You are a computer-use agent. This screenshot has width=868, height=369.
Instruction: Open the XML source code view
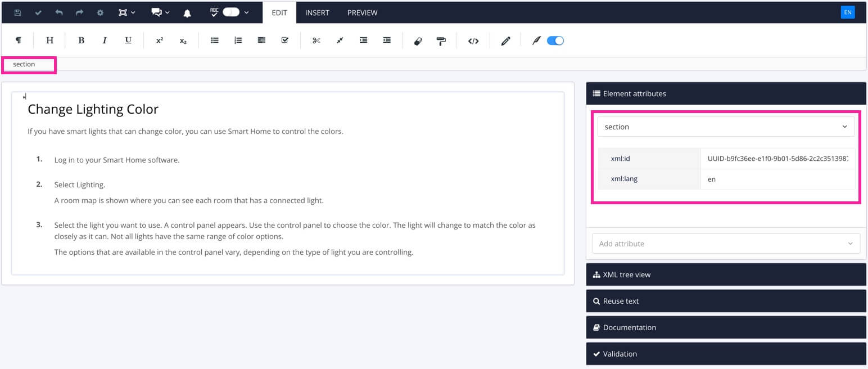(x=473, y=40)
